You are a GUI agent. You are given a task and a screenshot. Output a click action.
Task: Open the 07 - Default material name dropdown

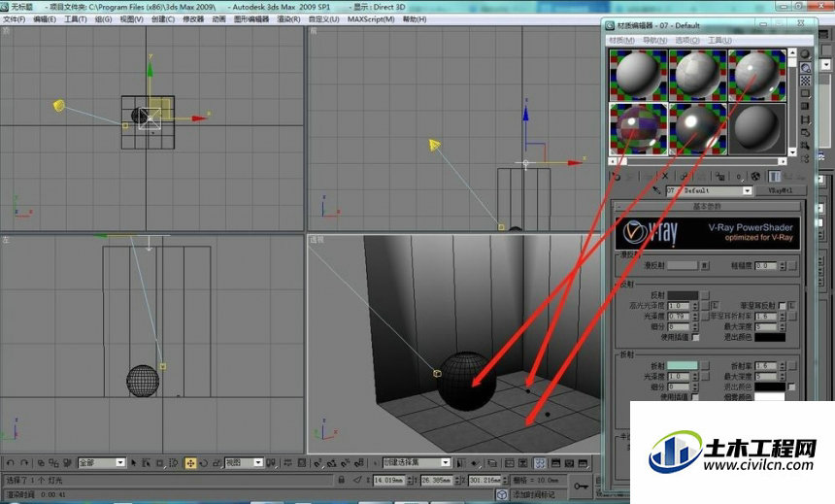coord(748,190)
